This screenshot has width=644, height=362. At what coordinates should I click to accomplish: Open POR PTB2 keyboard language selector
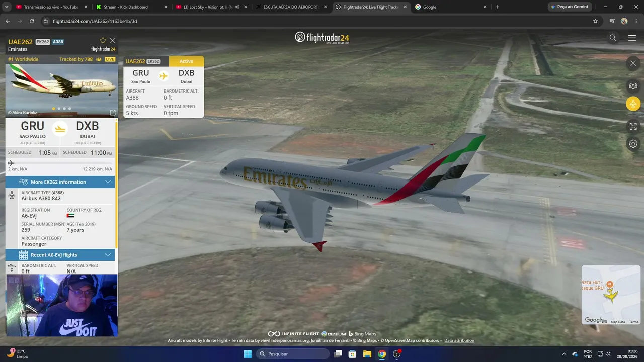click(x=588, y=354)
